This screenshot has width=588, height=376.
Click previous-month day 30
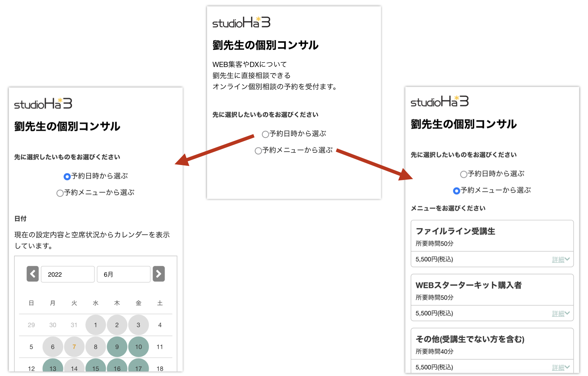pos(53,325)
